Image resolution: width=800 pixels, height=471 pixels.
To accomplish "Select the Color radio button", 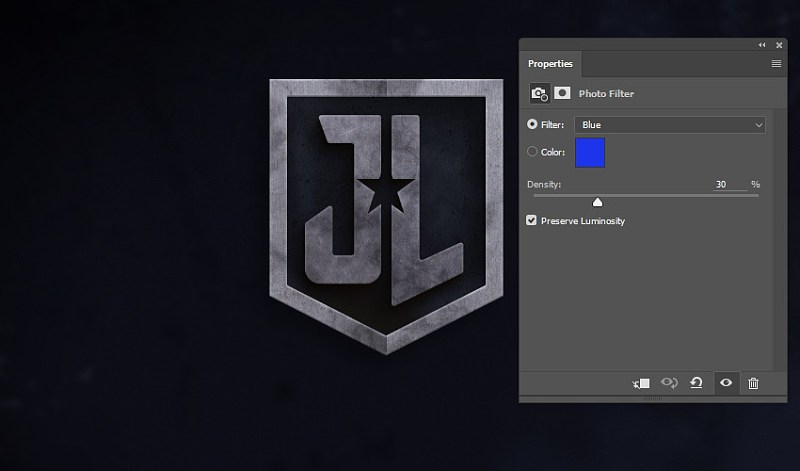I will (532, 152).
